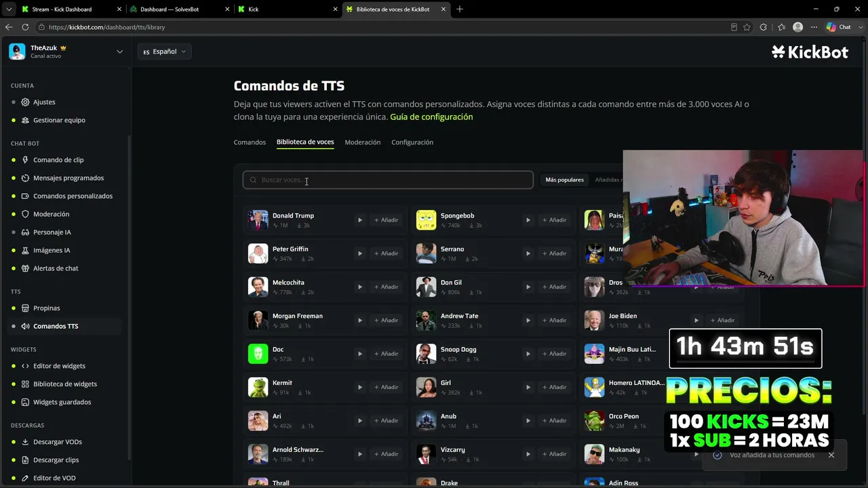Click Añadir for Spongebob
This screenshot has width=868, height=488.
(554, 220)
